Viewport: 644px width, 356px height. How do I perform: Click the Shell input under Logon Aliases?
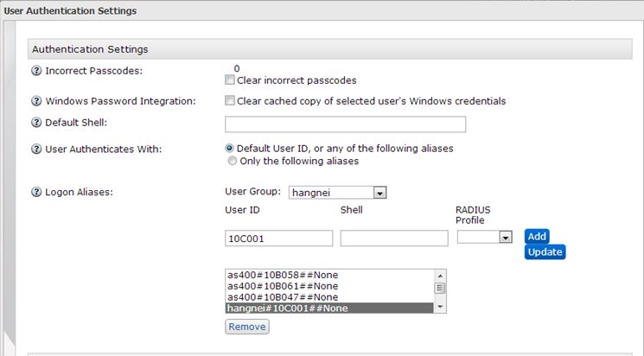[394, 238]
